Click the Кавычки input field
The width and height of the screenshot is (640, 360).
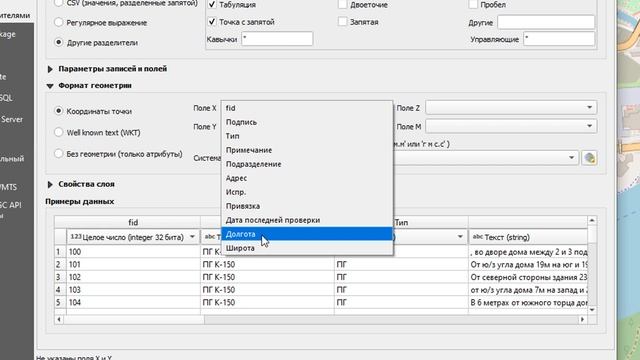pyautogui.click(x=277, y=39)
